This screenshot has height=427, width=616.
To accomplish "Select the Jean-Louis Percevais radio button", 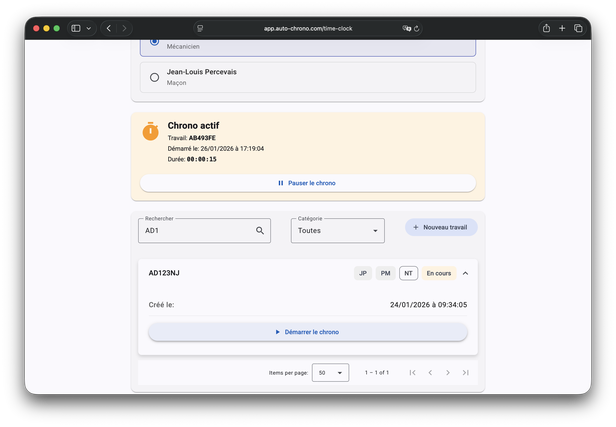I will click(x=154, y=77).
